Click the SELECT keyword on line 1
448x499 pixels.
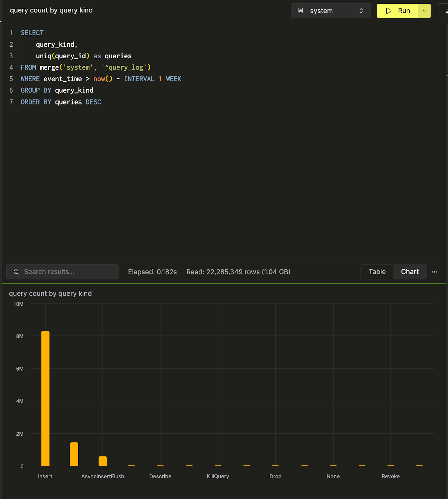[x=32, y=33]
